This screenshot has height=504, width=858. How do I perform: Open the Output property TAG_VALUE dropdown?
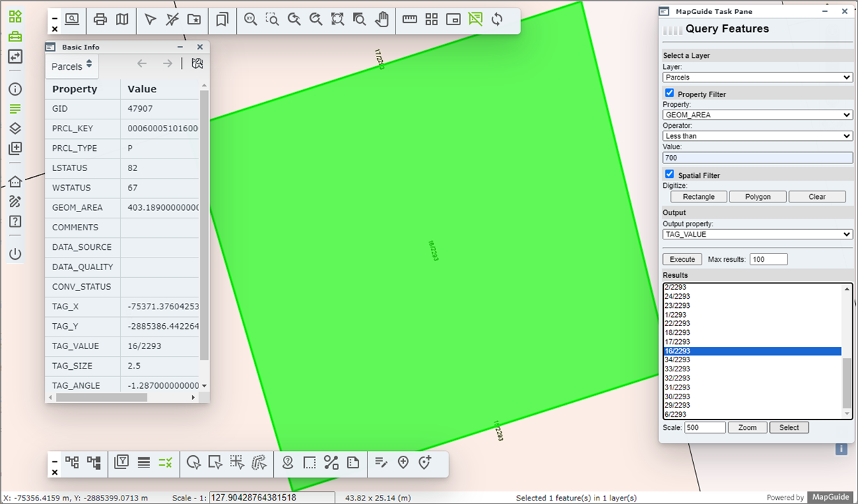coord(757,235)
